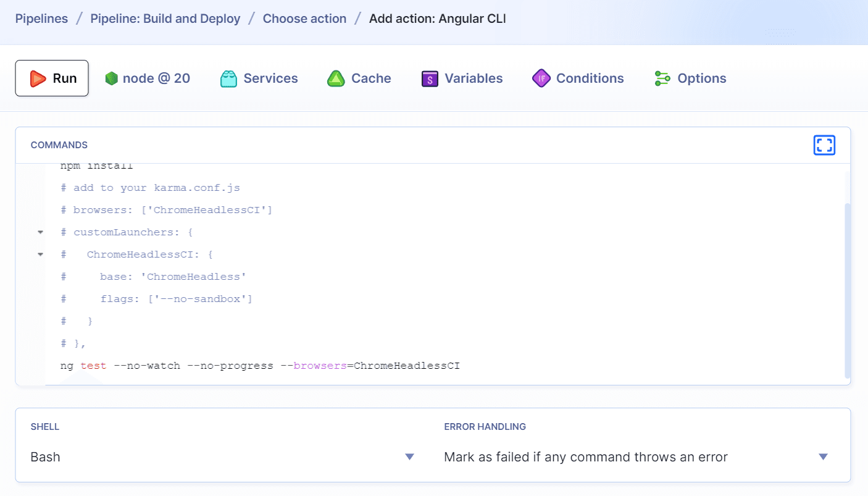Open the Error Handling dropdown
868x496 pixels.
[x=823, y=456]
